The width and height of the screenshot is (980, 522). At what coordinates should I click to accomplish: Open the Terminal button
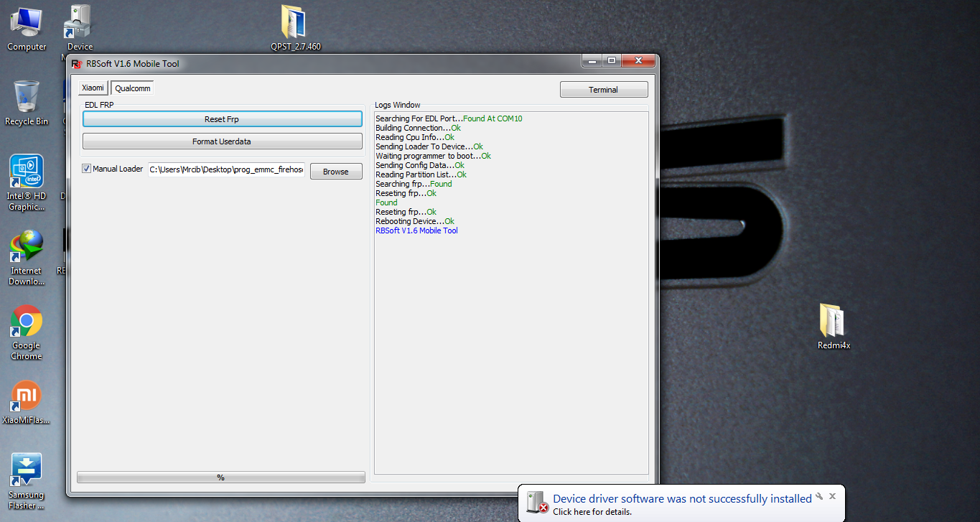604,90
